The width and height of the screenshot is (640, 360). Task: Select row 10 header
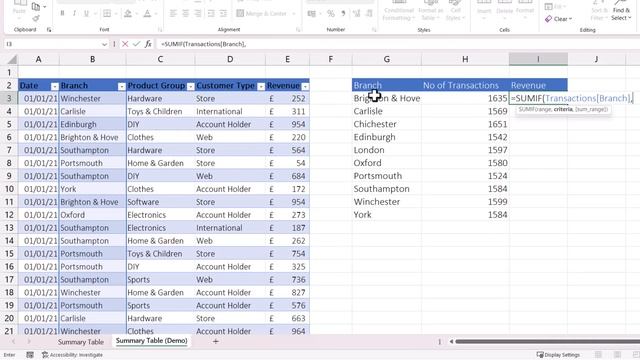tap(9, 189)
